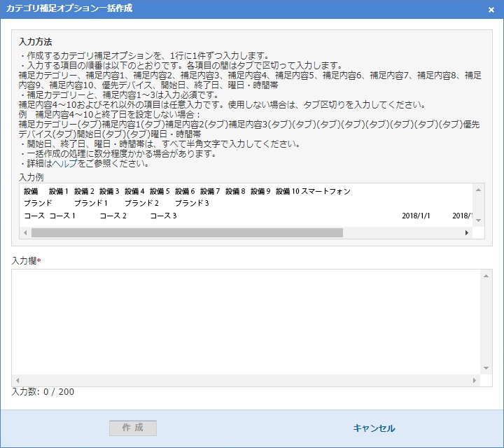The height and width of the screenshot is (448, 504).
Task: Click the 入力欄 scroll-left arrow
Action: [x=17, y=381]
